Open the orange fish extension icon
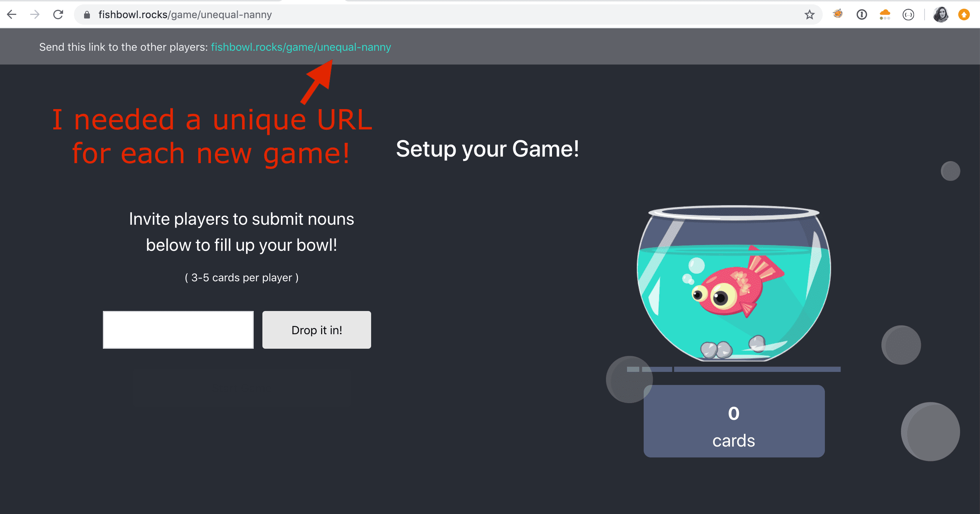 click(x=838, y=14)
